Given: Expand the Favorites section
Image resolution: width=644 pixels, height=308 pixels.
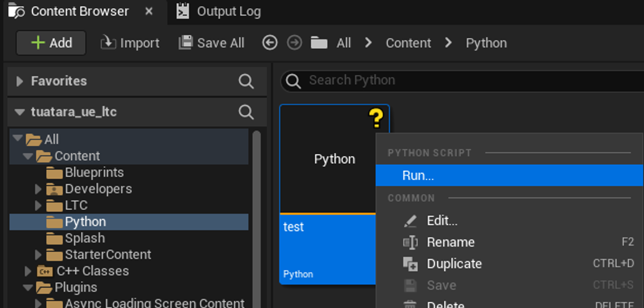Looking at the screenshot, I should point(19,81).
